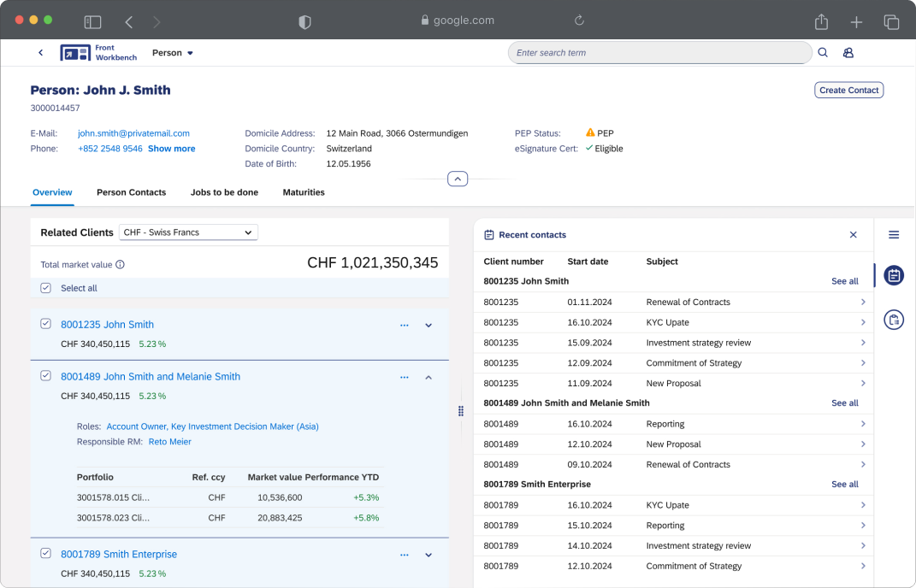Image resolution: width=916 pixels, height=588 pixels.
Task: Open the clipboard icon in right sidebar
Action: [x=894, y=320]
